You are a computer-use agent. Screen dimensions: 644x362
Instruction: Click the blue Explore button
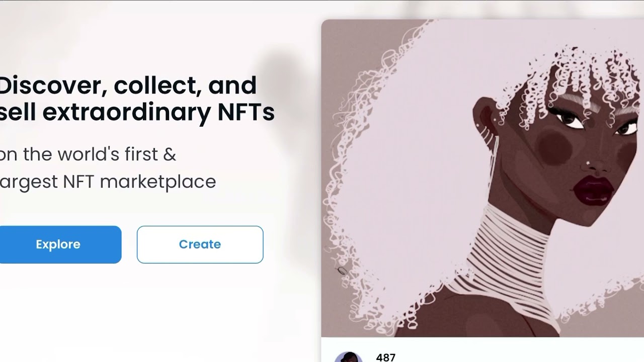click(x=58, y=244)
